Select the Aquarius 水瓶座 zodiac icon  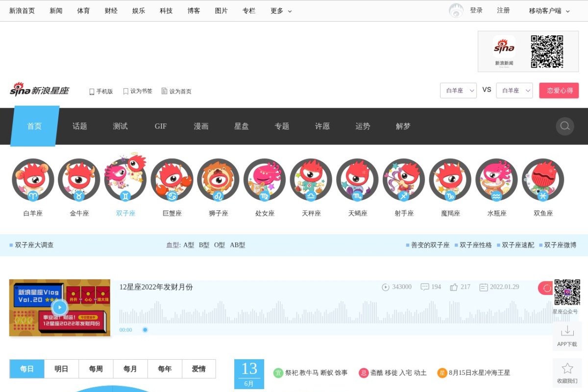point(496,180)
